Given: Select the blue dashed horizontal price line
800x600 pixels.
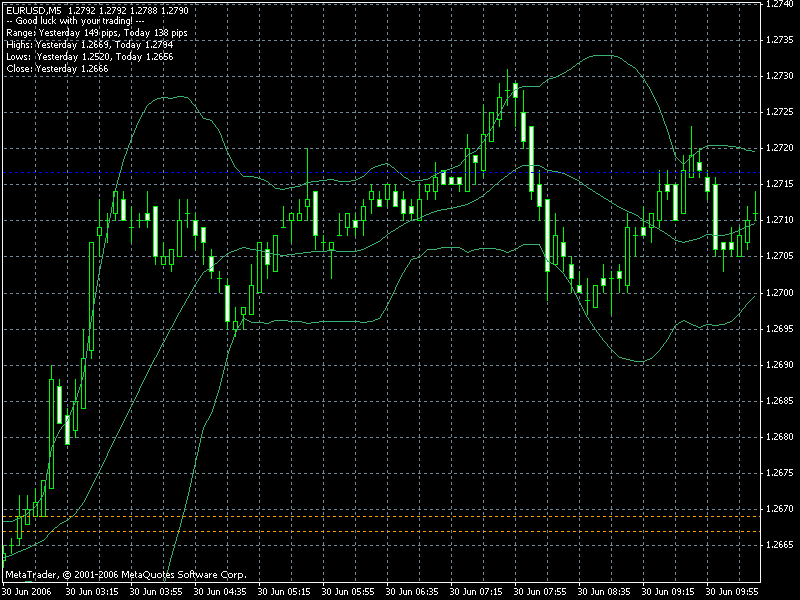Looking at the screenshot, I should 381,172.
